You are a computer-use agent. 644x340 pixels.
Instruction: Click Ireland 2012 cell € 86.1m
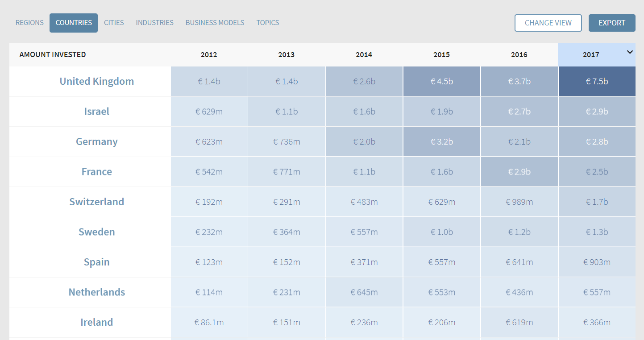[209, 322]
